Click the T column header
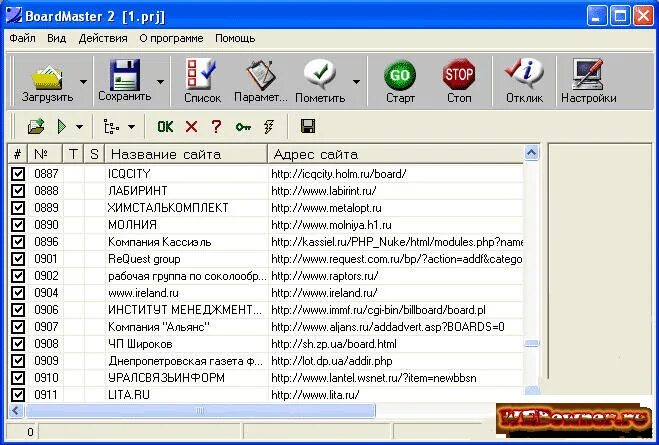 73,154
